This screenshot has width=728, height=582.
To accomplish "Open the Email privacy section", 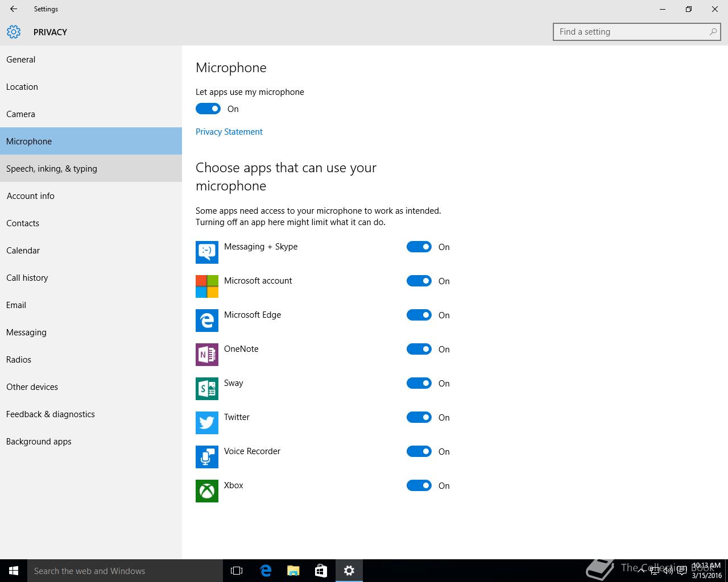I will click(91, 305).
